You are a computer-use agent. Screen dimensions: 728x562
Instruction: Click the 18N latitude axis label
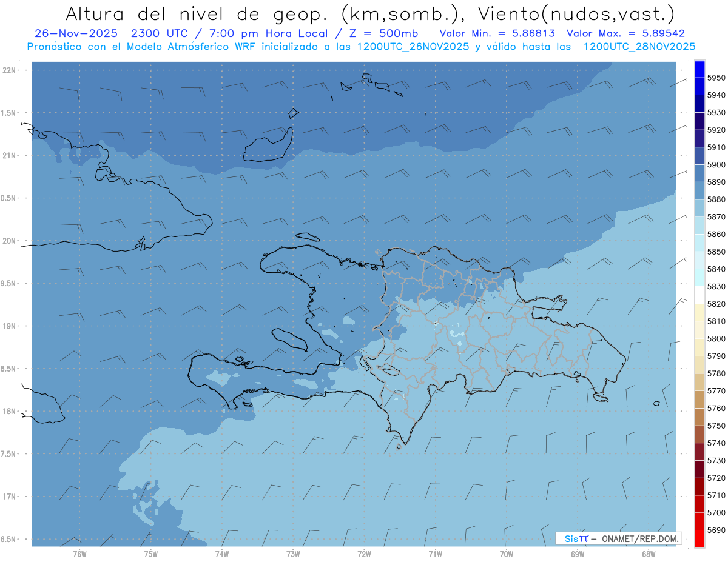(8, 411)
